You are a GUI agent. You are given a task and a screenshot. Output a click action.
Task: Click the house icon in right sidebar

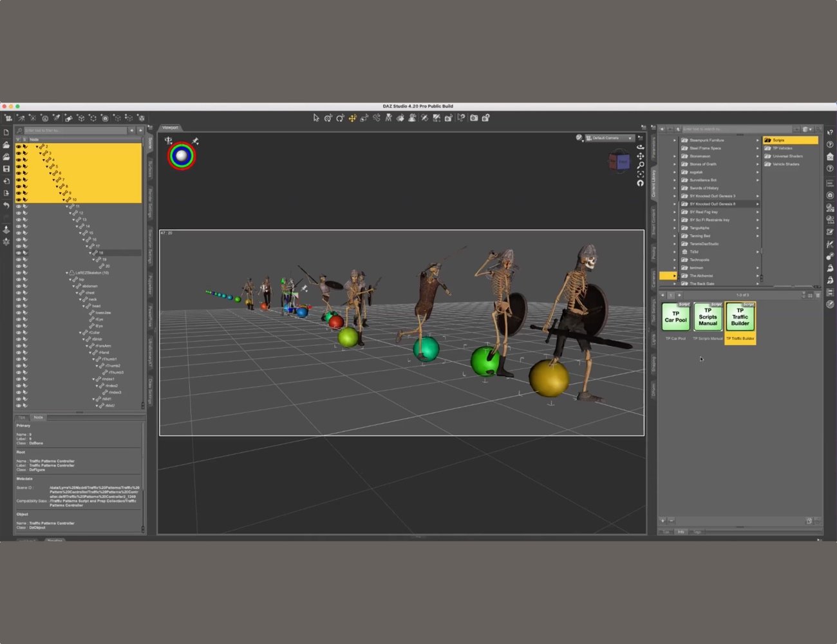click(x=830, y=156)
